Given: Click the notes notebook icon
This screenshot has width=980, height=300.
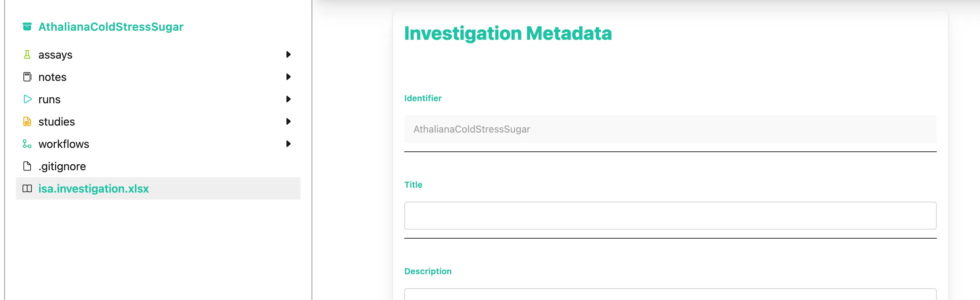Looking at the screenshot, I should coord(28,77).
